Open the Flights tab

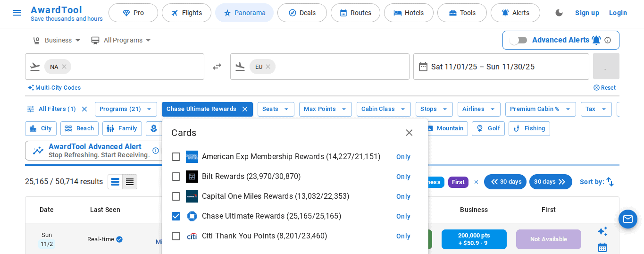point(186,13)
